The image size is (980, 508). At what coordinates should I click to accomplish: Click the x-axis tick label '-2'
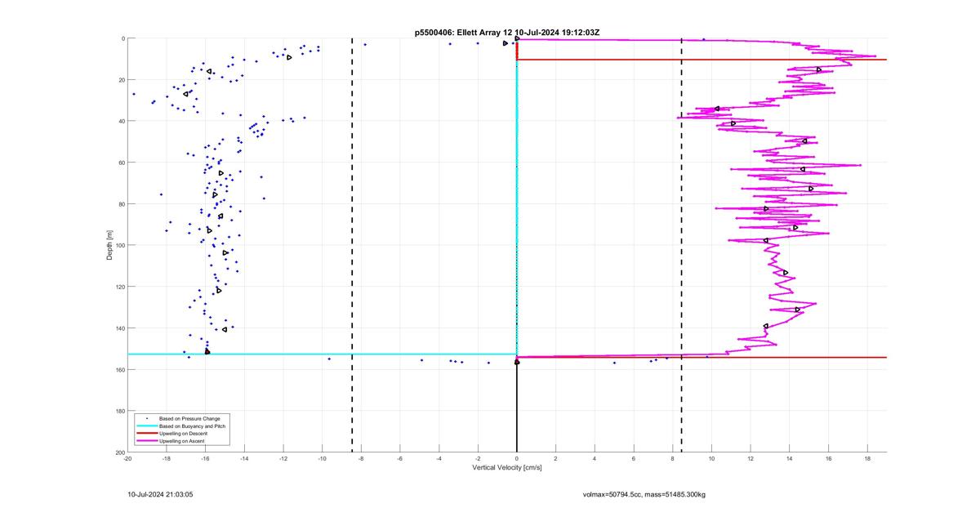[478, 459]
